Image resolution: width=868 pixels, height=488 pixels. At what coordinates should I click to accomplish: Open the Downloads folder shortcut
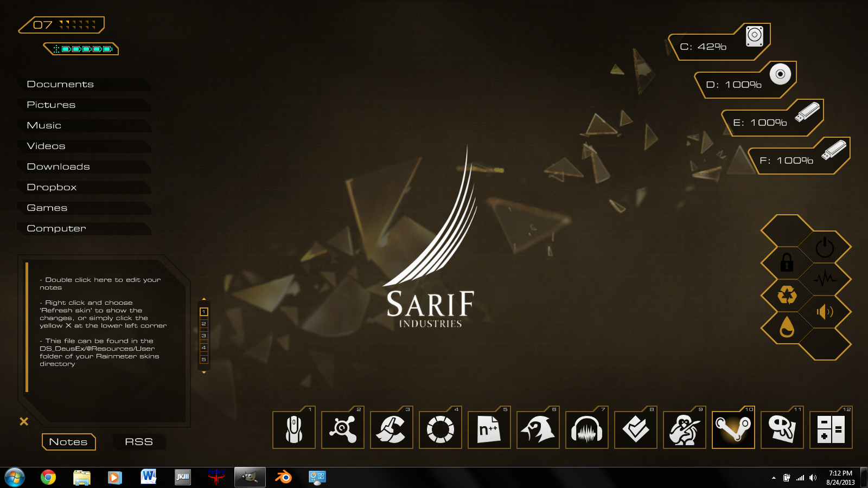[x=84, y=166]
